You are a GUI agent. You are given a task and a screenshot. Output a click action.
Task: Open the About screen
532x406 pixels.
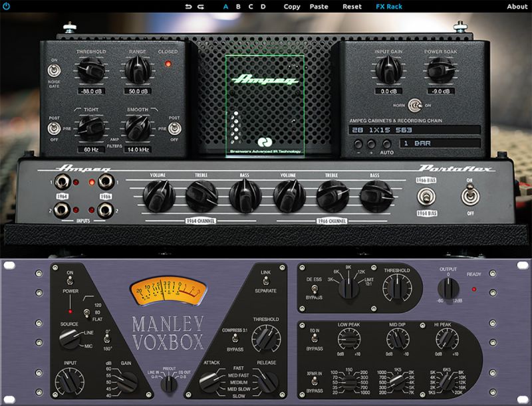click(x=517, y=7)
